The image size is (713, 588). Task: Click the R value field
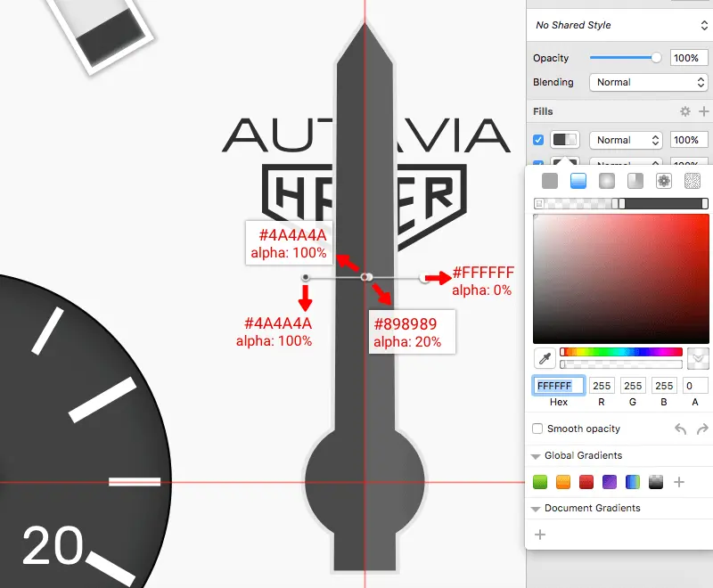click(x=602, y=386)
